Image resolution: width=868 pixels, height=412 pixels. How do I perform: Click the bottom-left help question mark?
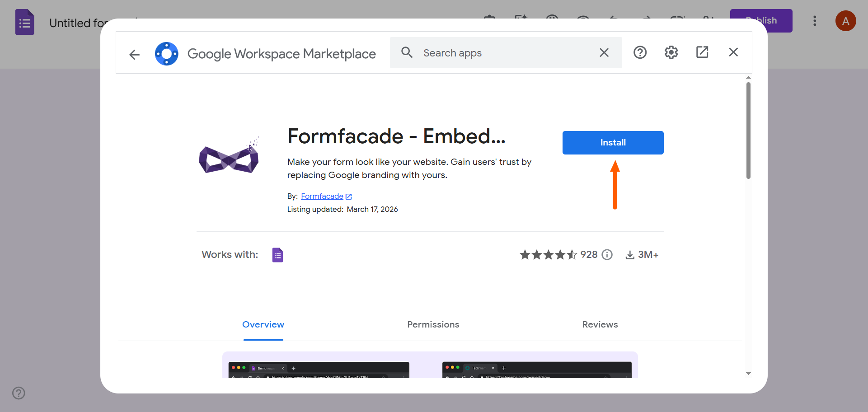[19, 393]
